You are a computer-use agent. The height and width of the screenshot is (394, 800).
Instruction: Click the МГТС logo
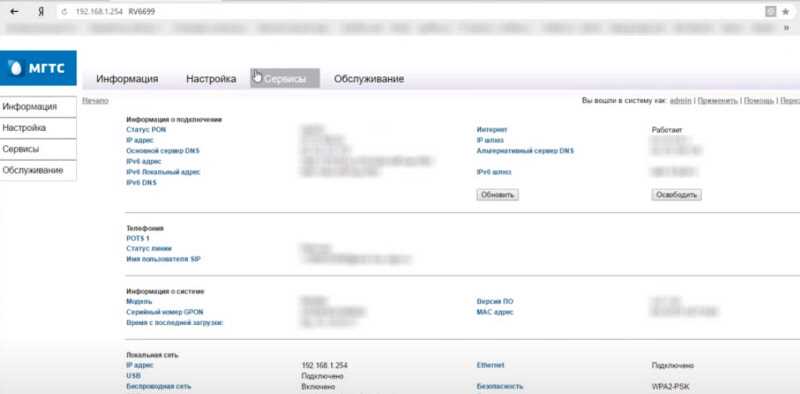(38, 68)
